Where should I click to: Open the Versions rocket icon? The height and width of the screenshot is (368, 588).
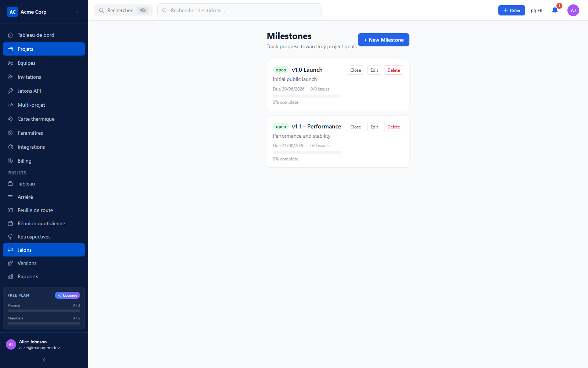10,263
